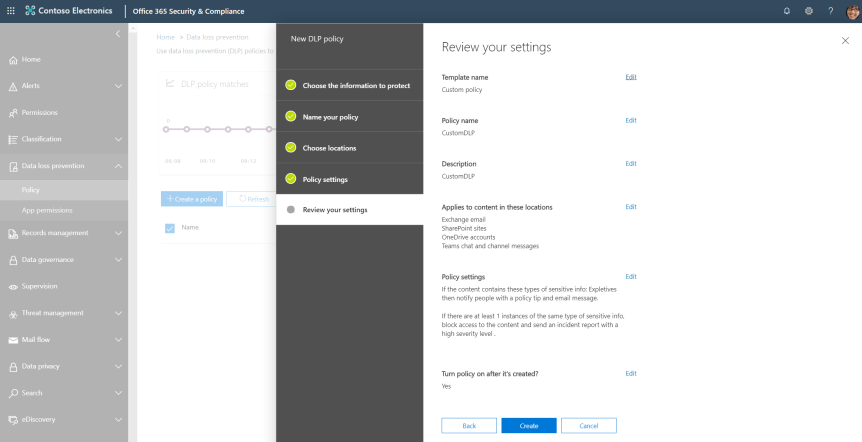Collapse the Data loss prevention section
862x442 pixels.
119,166
